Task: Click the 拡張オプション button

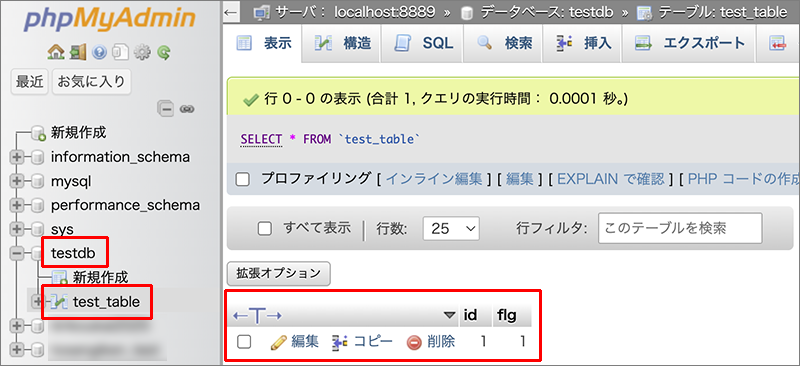Action: (x=279, y=274)
